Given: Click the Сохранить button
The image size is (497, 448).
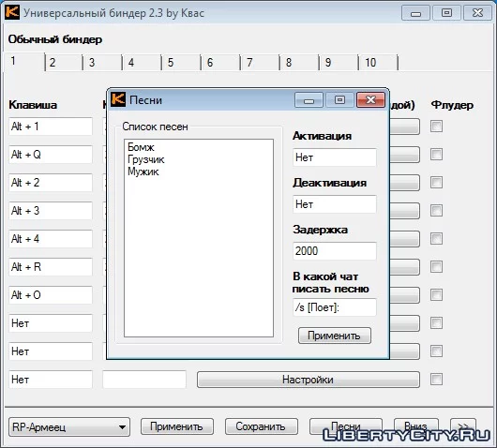Looking at the screenshot, I should click(262, 426).
